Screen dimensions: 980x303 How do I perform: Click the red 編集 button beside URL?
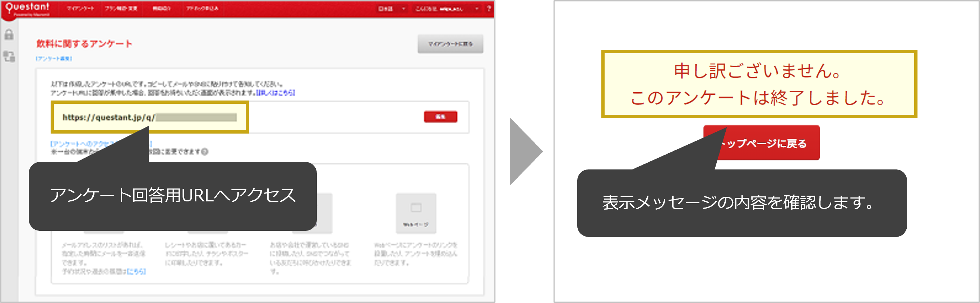pyautogui.click(x=440, y=117)
